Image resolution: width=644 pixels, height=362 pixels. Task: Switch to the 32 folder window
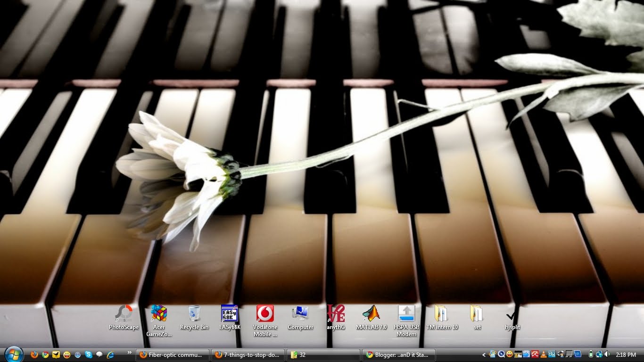point(324,355)
